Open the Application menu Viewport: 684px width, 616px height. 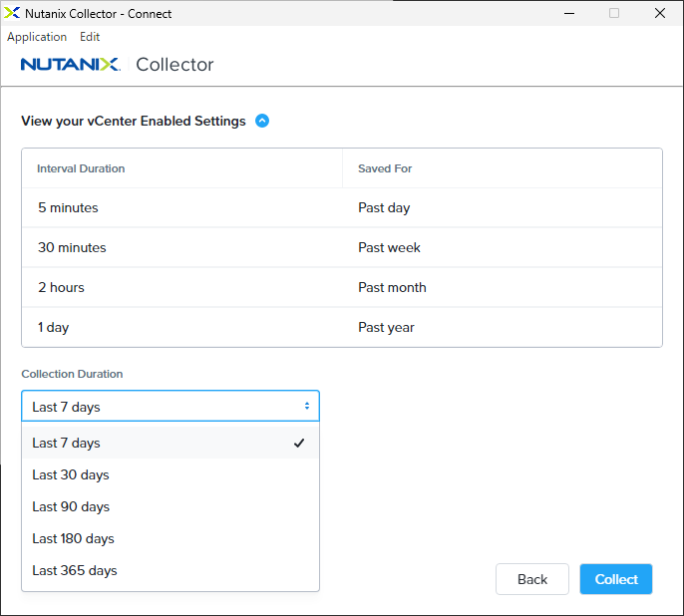[37, 37]
